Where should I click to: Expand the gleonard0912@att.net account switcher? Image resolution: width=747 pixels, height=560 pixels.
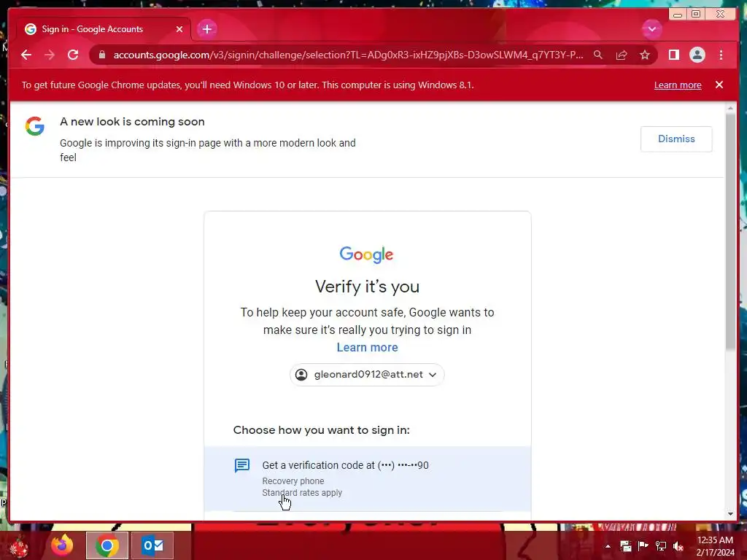pyautogui.click(x=367, y=375)
